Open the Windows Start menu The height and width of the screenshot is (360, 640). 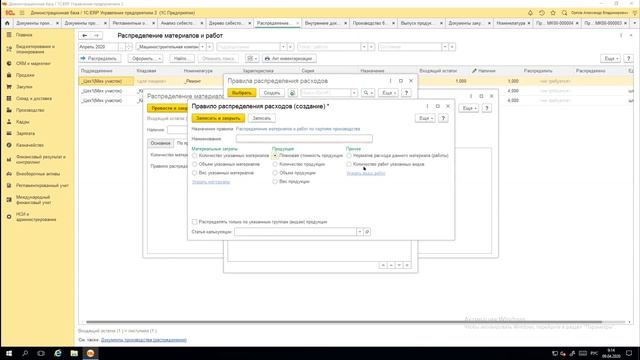coord(9,353)
